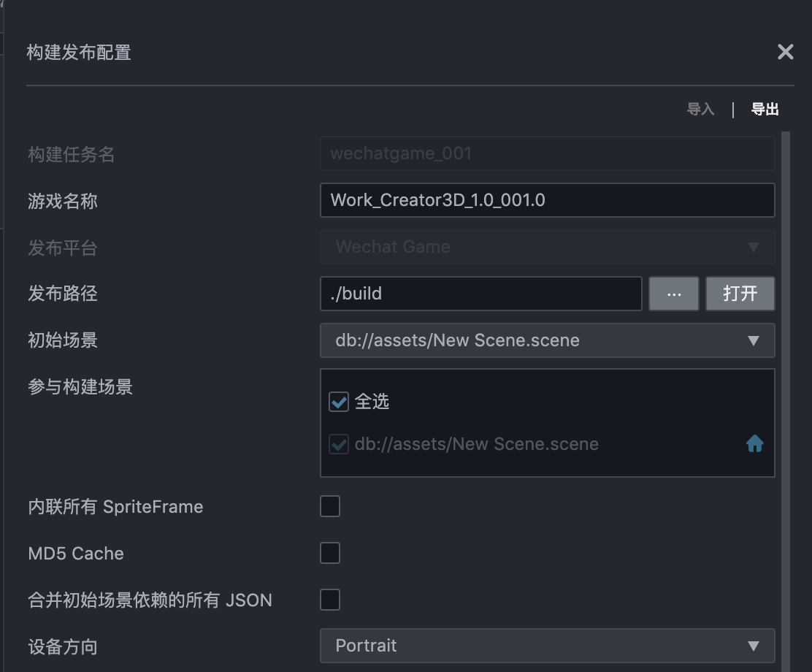Click the arrow of the 初始场景 dropdown
812x672 pixels.
click(754, 340)
